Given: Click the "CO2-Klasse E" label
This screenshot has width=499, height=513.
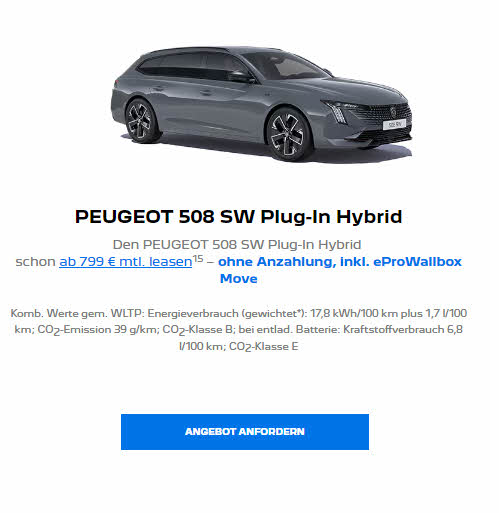Looking at the screenshot, I should pos(264,347).
